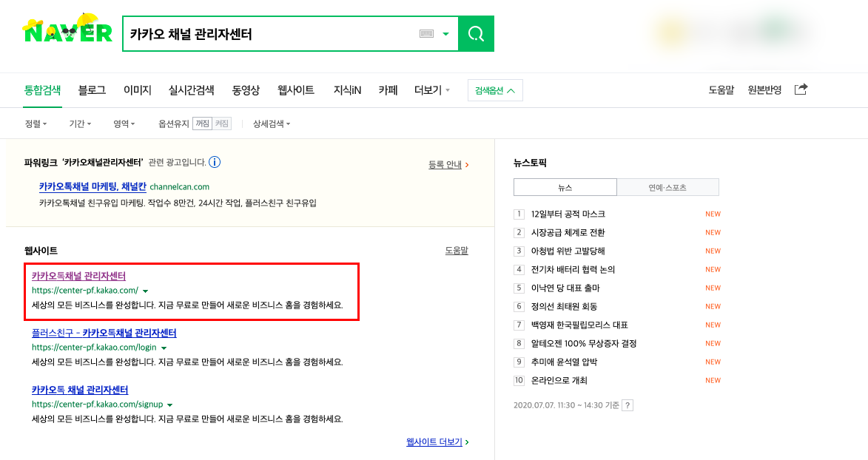Expand arrow next to center-pf.kakao.com/login URL
Viewport: 868px width, 460px height.
click(164, 348)
